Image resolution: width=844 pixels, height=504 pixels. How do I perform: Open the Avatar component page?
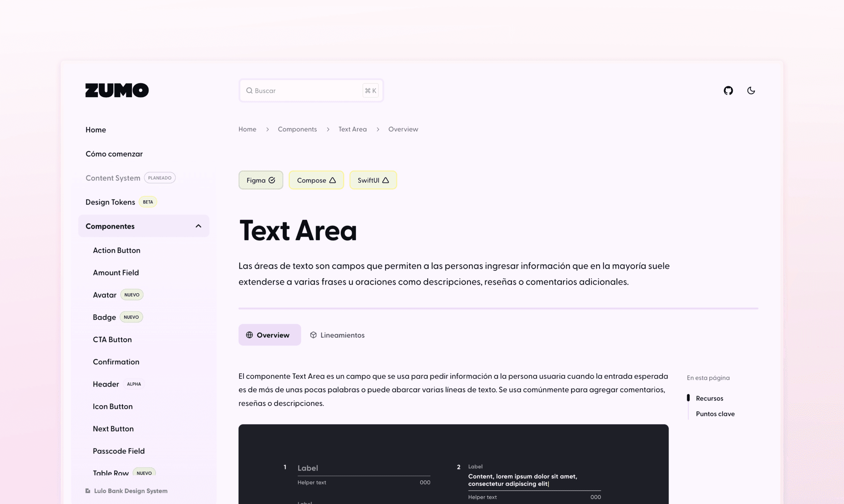pos(105,294)
